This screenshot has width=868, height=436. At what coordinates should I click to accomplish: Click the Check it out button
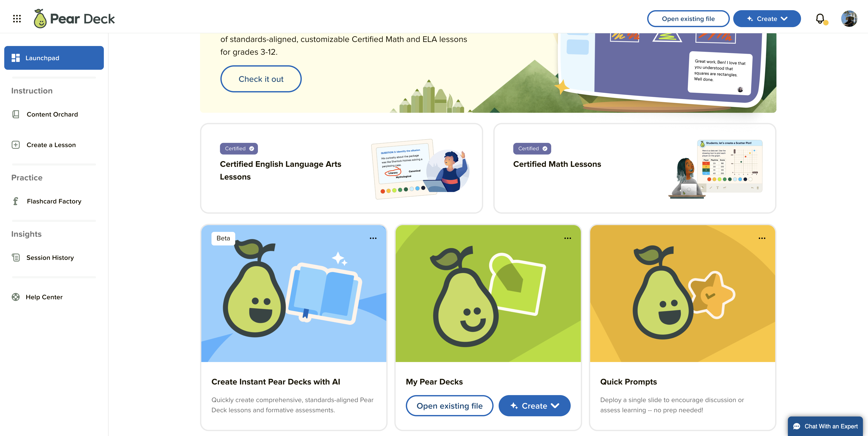coord(261,78)
